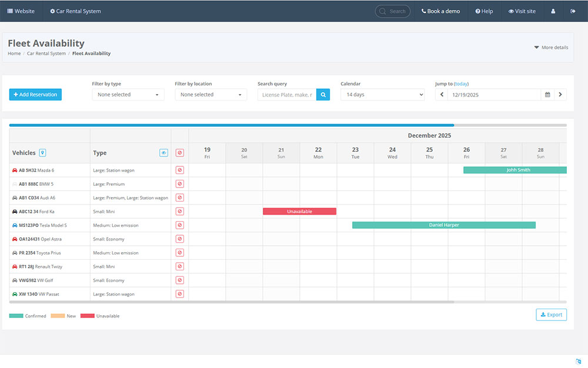Click block icon for Ford Ka row
The width and height of the screenshot is (588, 368).
pyautogui.click(x=180, y=211)
